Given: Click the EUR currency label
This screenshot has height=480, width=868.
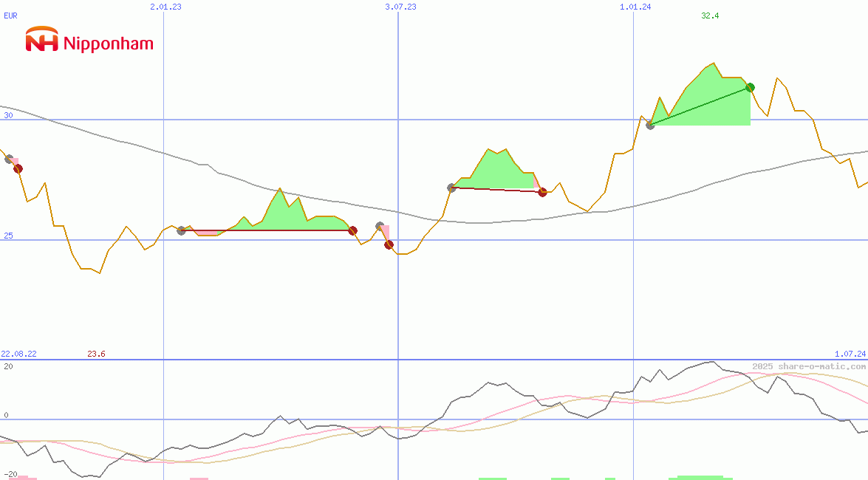Looking at the screenshot, I should 10,16.
